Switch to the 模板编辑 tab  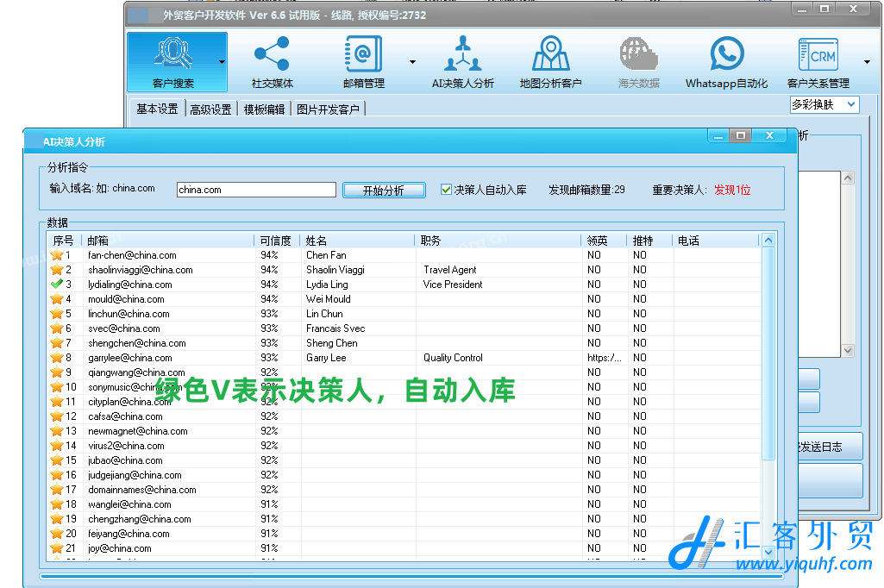click(264, 109)
